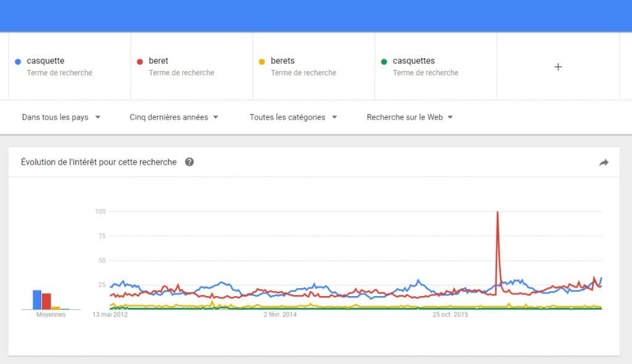This screenshot has height=364, width=632.
Task: Click the plus icon to add comparison term
Action: point(558,67)
